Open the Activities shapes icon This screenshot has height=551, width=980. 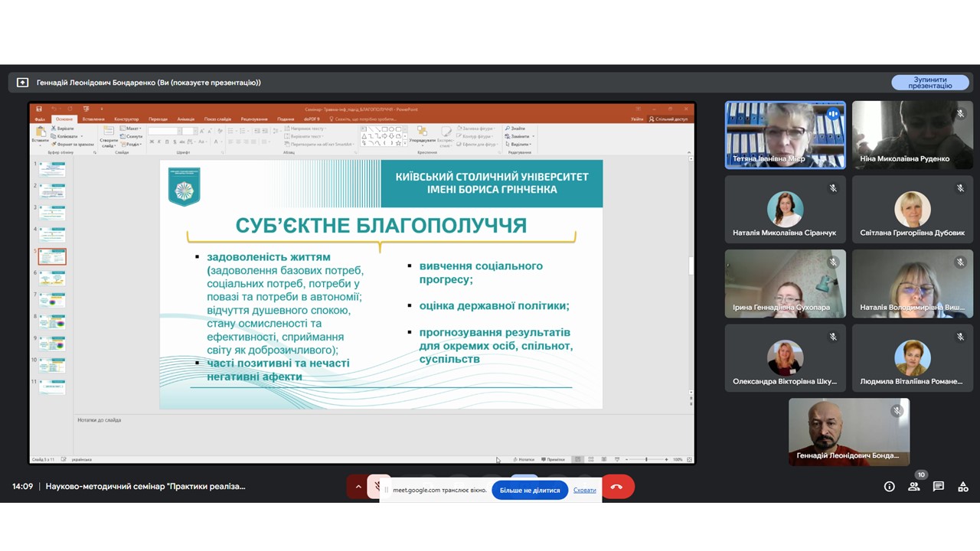(963, 487)
